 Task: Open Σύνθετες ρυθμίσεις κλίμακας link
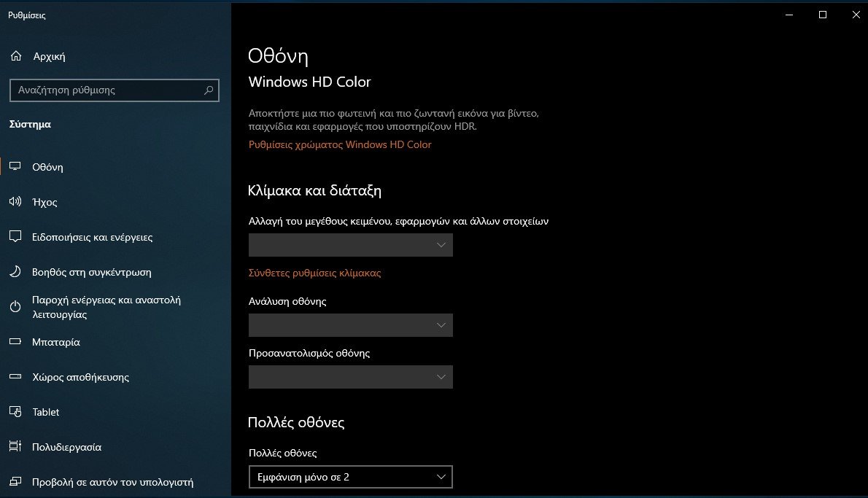[x=314, y=273]
